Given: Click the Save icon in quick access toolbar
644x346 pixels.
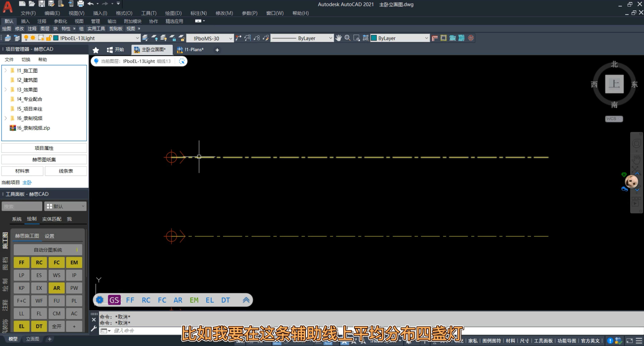Looking at the screenshot, I should point(41,4).
